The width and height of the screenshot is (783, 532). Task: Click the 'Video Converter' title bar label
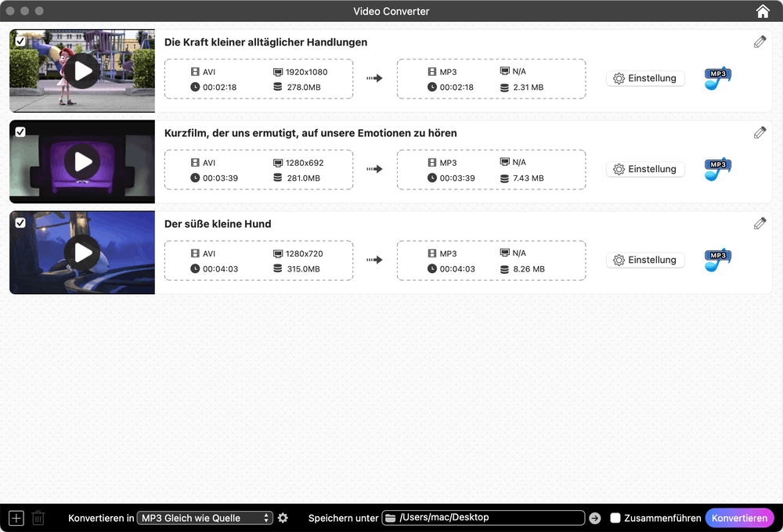391,11
